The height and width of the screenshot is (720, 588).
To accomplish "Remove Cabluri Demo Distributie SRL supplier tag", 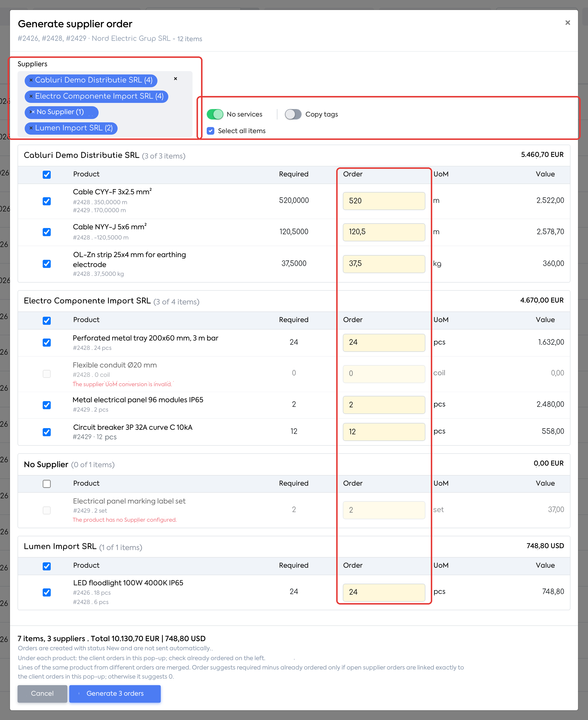I will [x=31, y=80].
